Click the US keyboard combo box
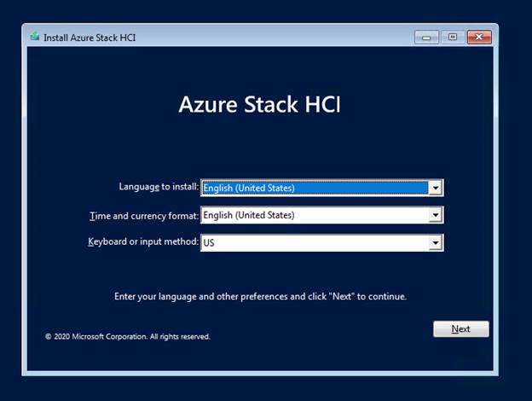 point(321,243)
